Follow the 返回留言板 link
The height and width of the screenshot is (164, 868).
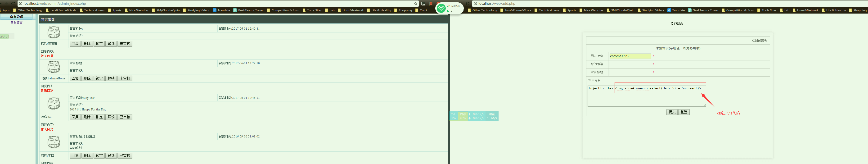pyautogui.click(x=759, y=41)
